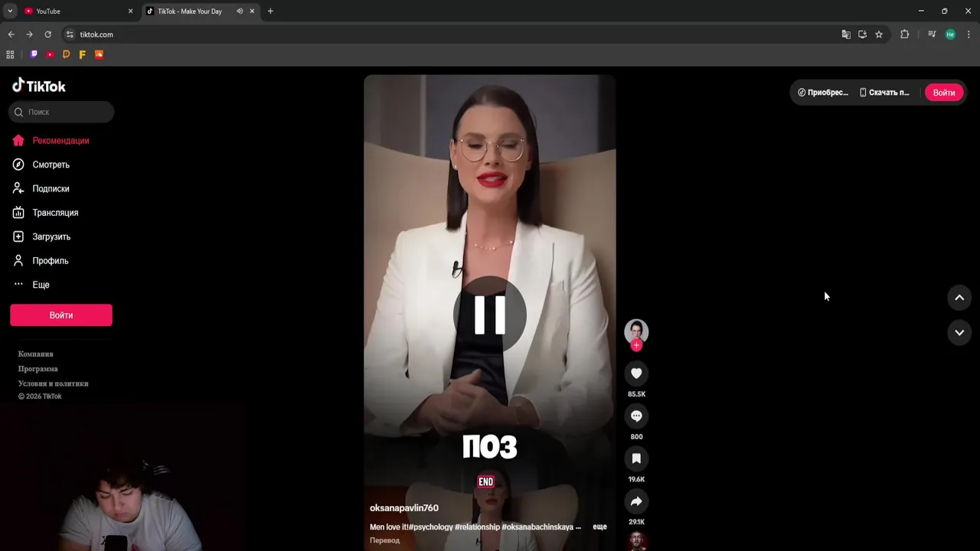The width and height of the screenshot is (980, 551).
Task: Click the #psychology hashtag
Action: click(430, 527)
